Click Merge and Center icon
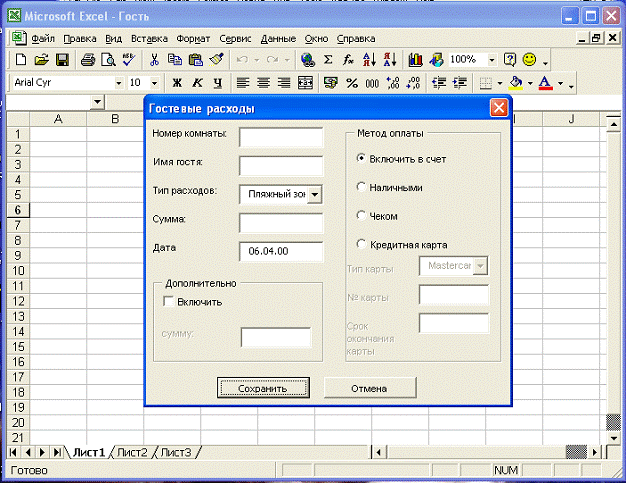The height and width of the screenshot is (483, 626). [x=305, y=83]
